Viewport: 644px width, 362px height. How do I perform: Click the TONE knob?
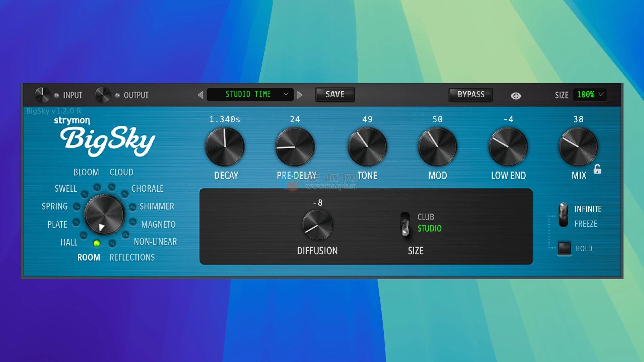click(368, 147)
